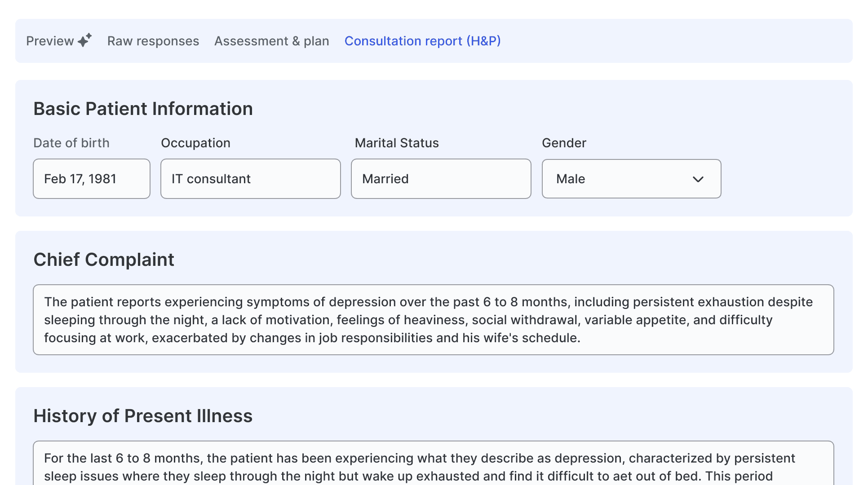868x485 pixels.
Task: Click the Marital Status label
Action: tap(397, 143)
